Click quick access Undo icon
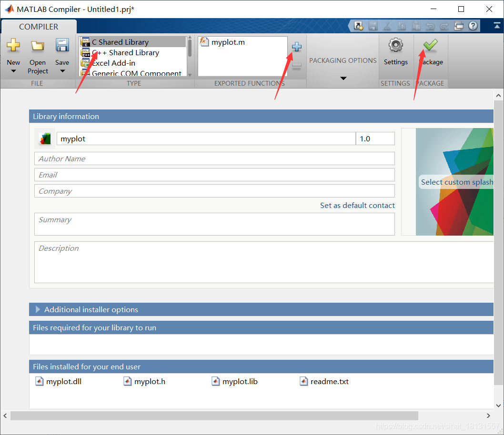This screenshot has height=435, width=504. [x=430, y=26]
